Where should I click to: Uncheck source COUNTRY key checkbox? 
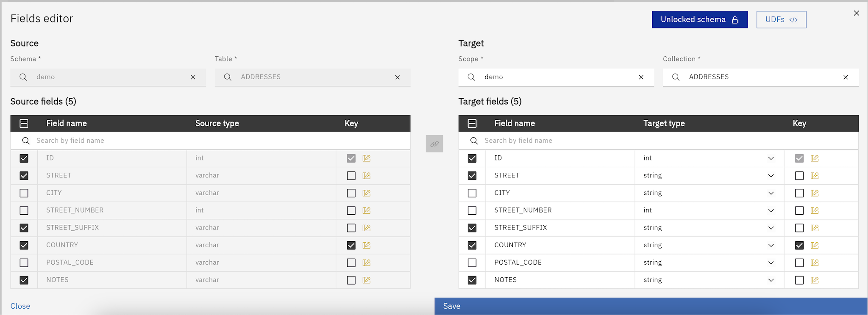[351, 245]
